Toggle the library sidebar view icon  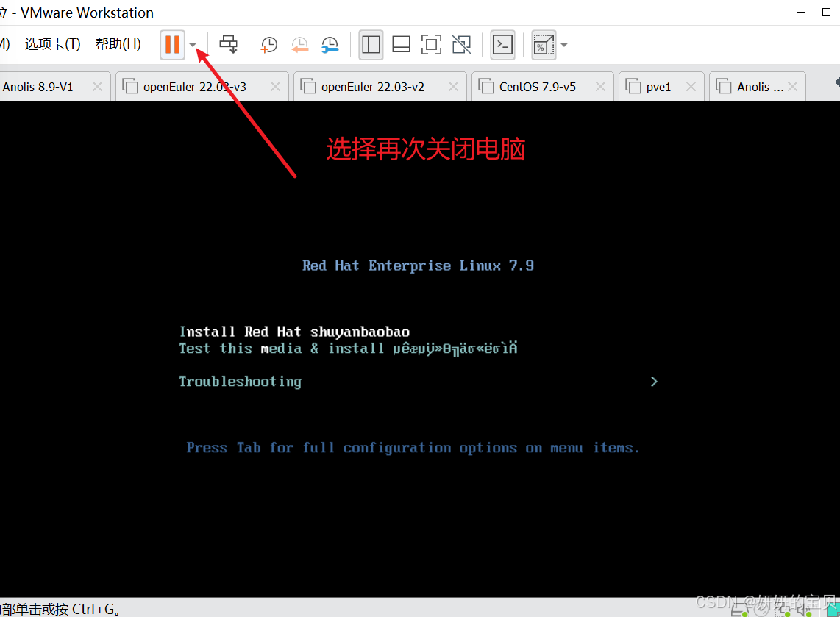pyautogui.click(x=371, y=44)
